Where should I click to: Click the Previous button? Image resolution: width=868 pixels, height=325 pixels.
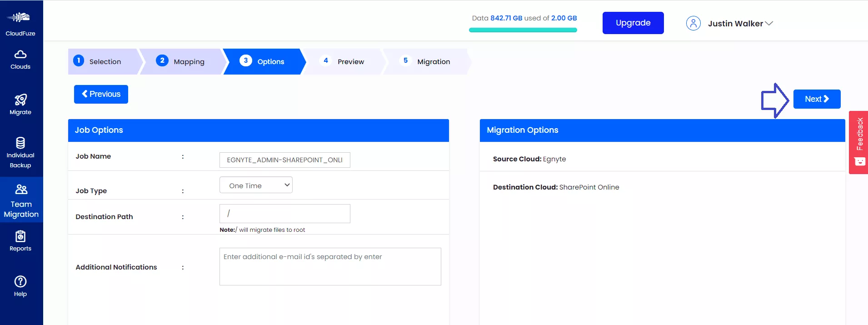coord(101,94)
